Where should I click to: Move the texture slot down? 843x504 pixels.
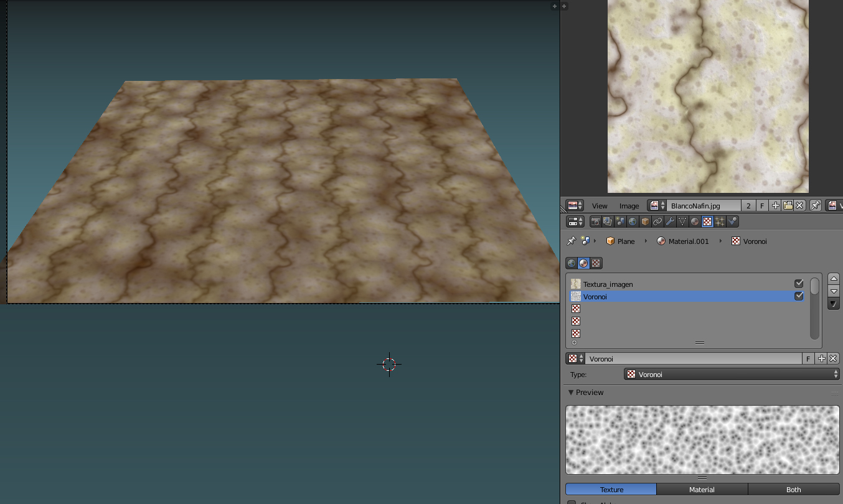(x=834, y=291)
